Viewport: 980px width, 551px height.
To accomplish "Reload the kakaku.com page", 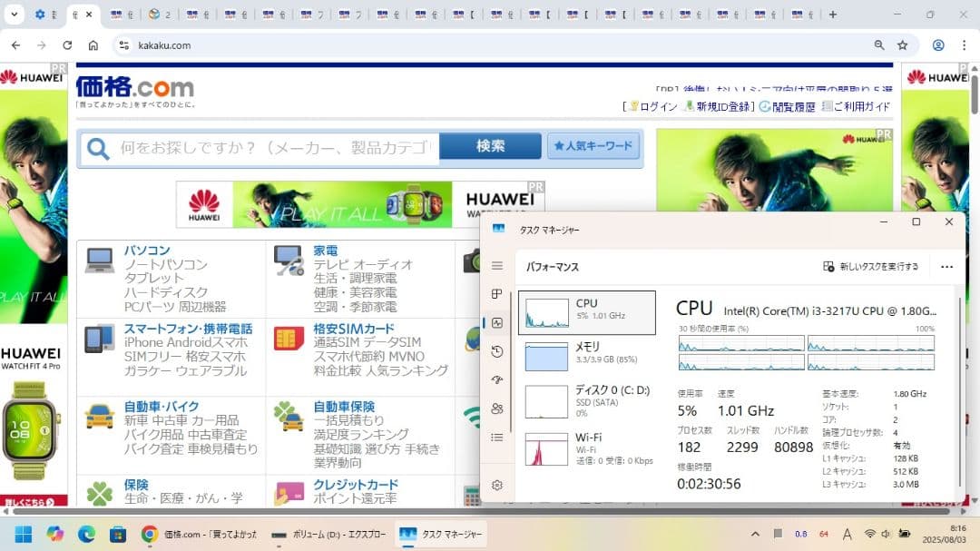I will pos(67,45).
